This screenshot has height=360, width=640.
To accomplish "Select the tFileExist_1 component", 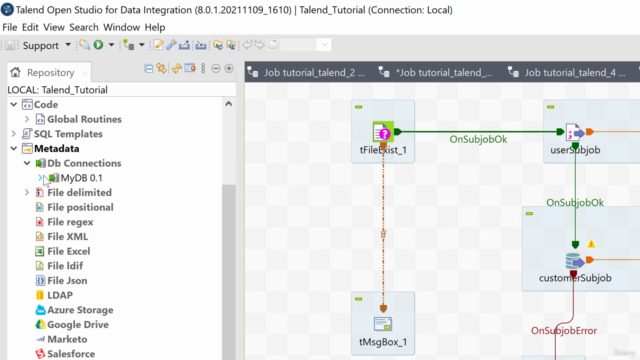I will [x=383, y=132].
